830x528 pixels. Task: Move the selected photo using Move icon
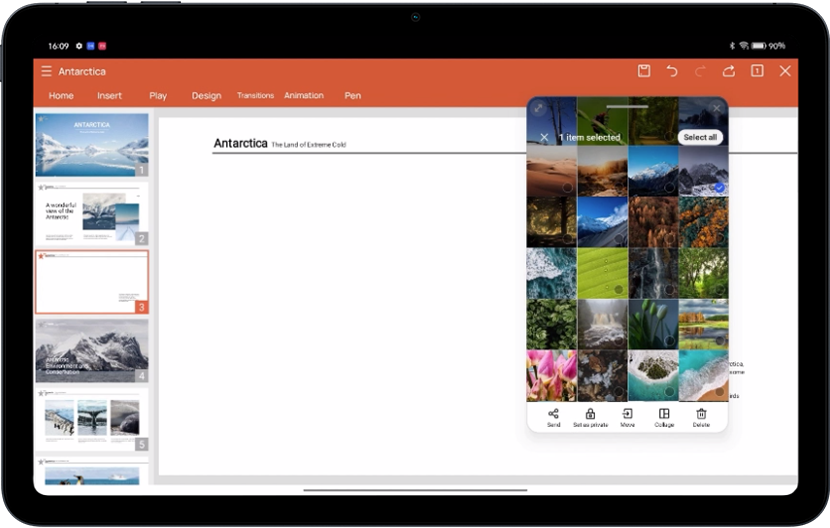627,417
